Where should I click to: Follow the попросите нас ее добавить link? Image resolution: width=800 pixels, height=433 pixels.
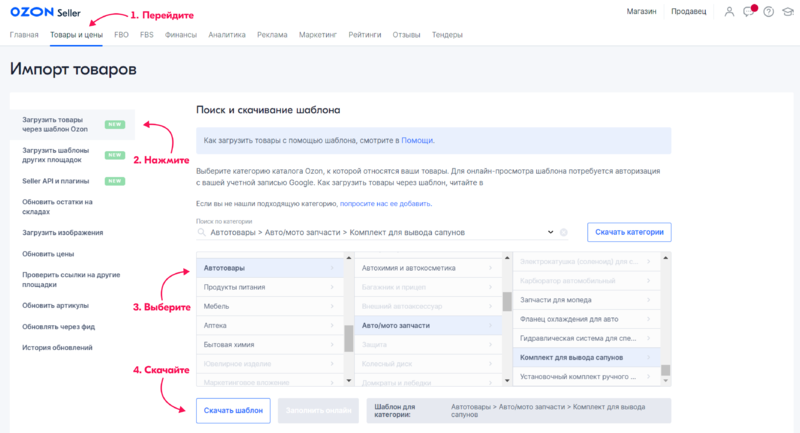coord(385,203)
